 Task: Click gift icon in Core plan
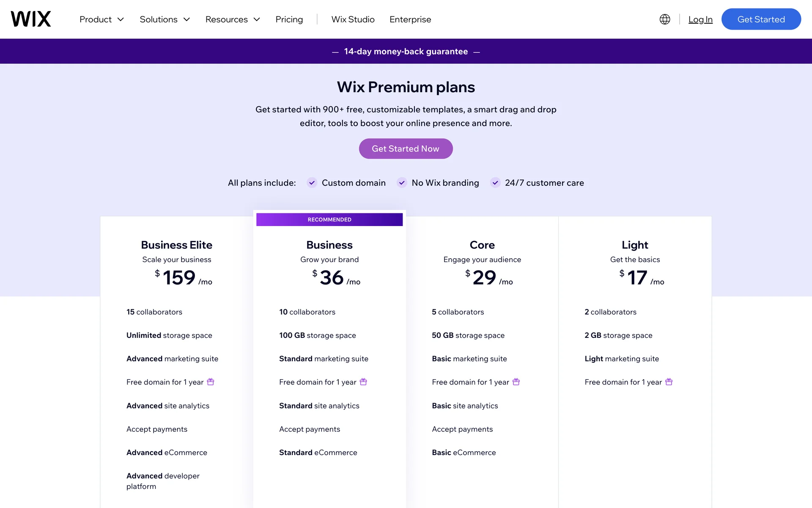(x=516, y=382)
